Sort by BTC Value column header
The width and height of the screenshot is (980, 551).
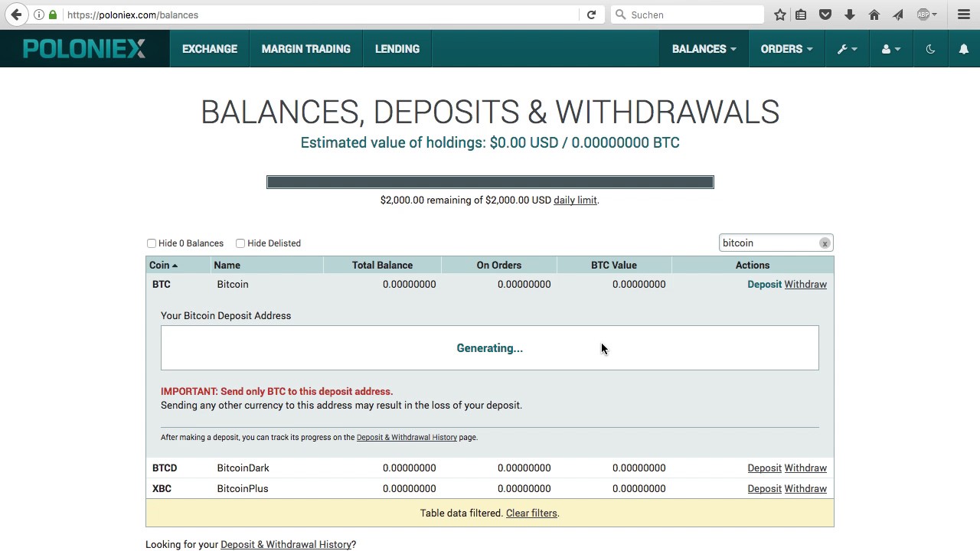[x=613, y=265]
